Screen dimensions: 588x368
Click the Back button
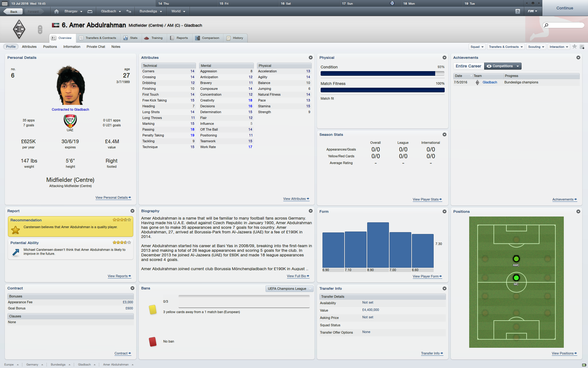coord(13,12)
